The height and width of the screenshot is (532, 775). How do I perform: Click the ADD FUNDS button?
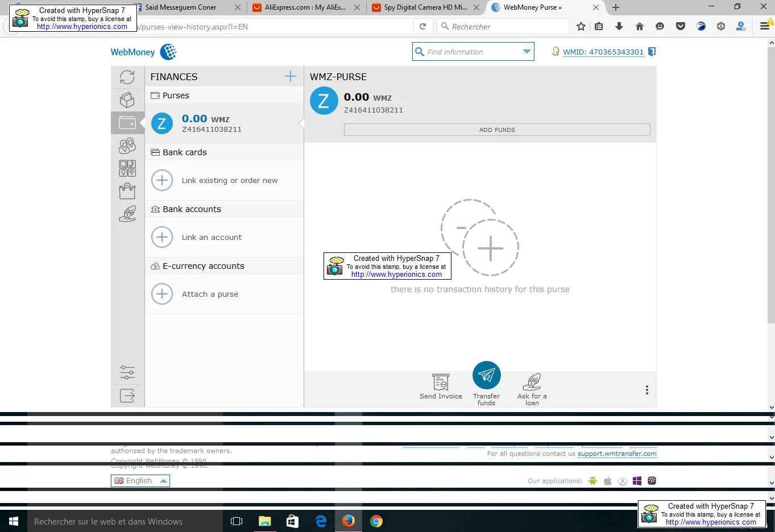pyautogui.click(x=496, y=130)
